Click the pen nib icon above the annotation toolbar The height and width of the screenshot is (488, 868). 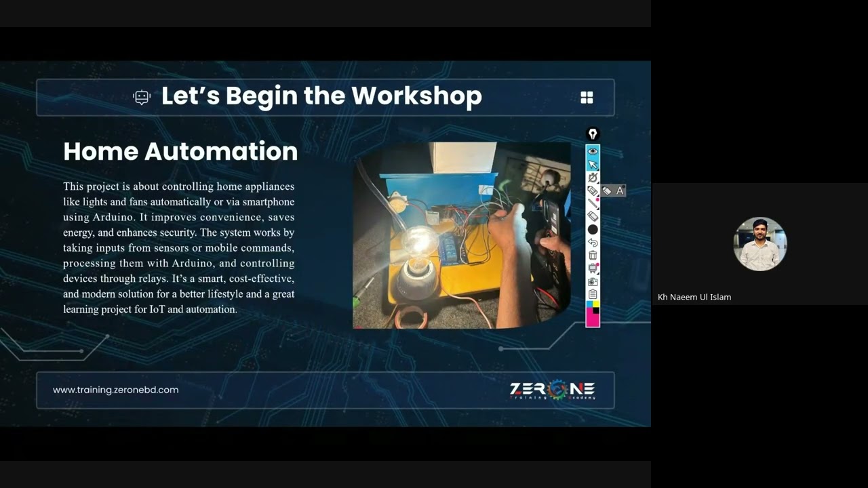[593, 134]
